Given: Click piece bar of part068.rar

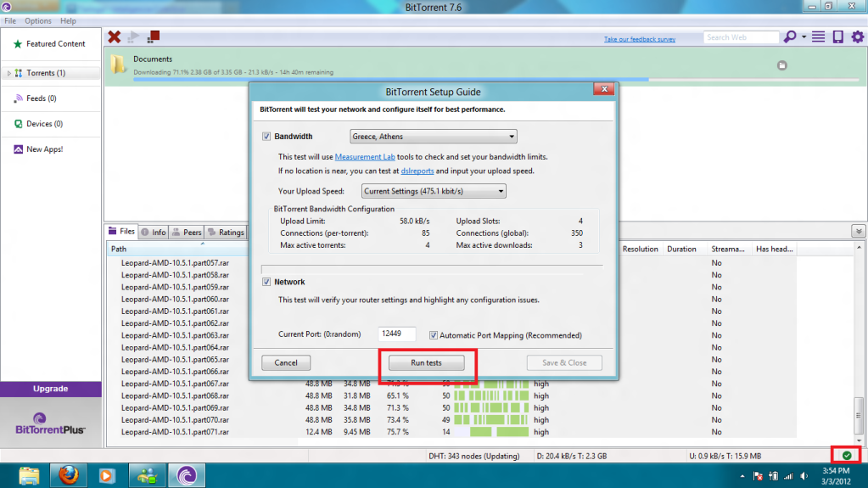Looking at the screenshot, I should (491, 396).
